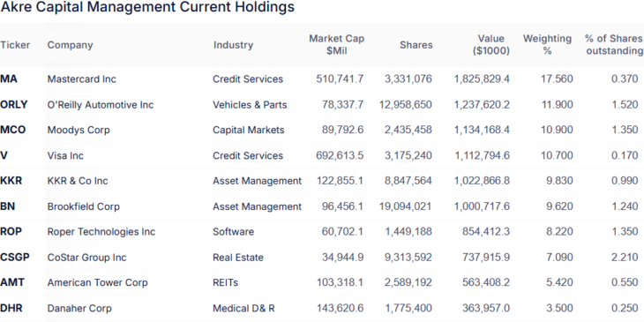Sort by the Industry column header
Viewport: 644px width, 322px height.
[233, 45]
